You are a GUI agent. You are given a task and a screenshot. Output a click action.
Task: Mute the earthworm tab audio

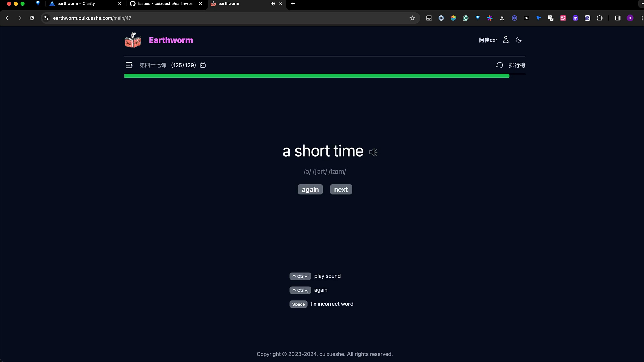pyautogui.click(x=272, y=4)
